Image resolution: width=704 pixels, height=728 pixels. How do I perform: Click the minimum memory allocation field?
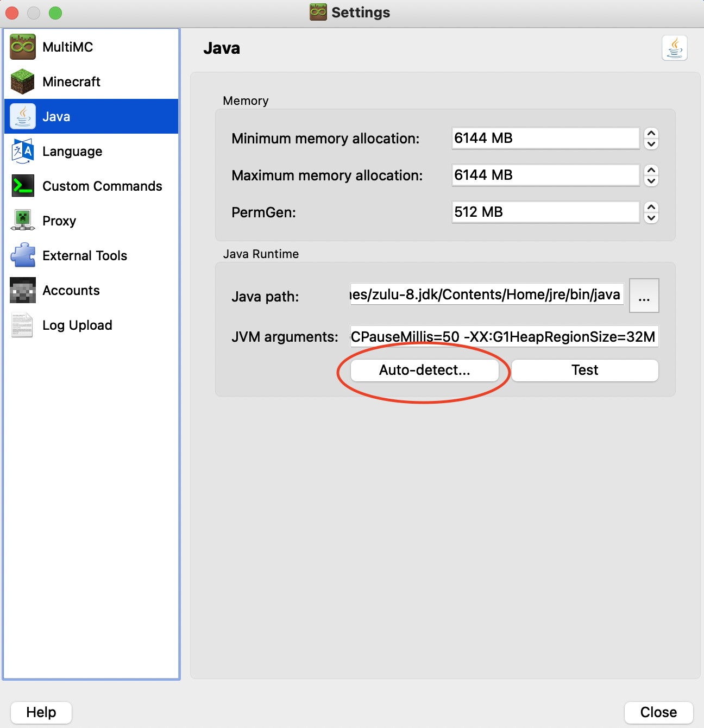(545, 138)
